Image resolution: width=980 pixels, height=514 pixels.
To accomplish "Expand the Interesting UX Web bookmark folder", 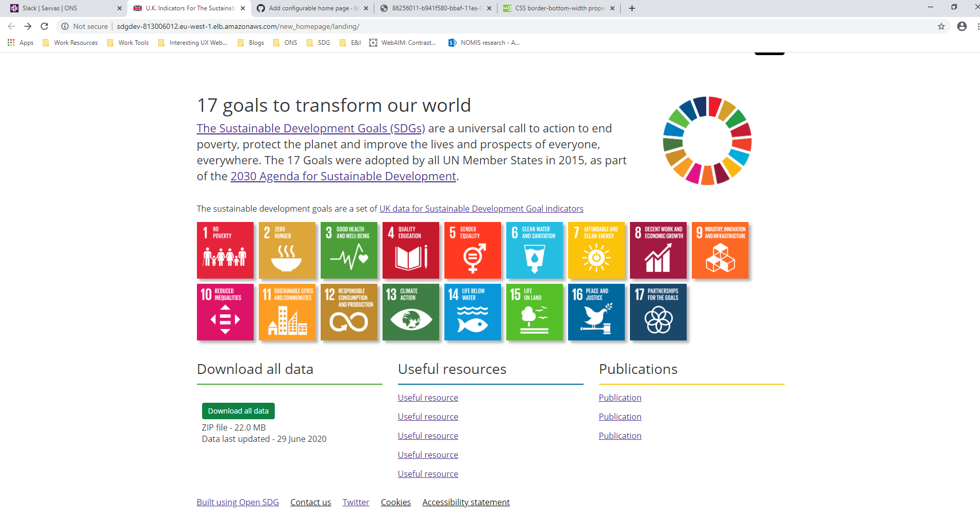I will pyautogui.click(x=193, y=43).
